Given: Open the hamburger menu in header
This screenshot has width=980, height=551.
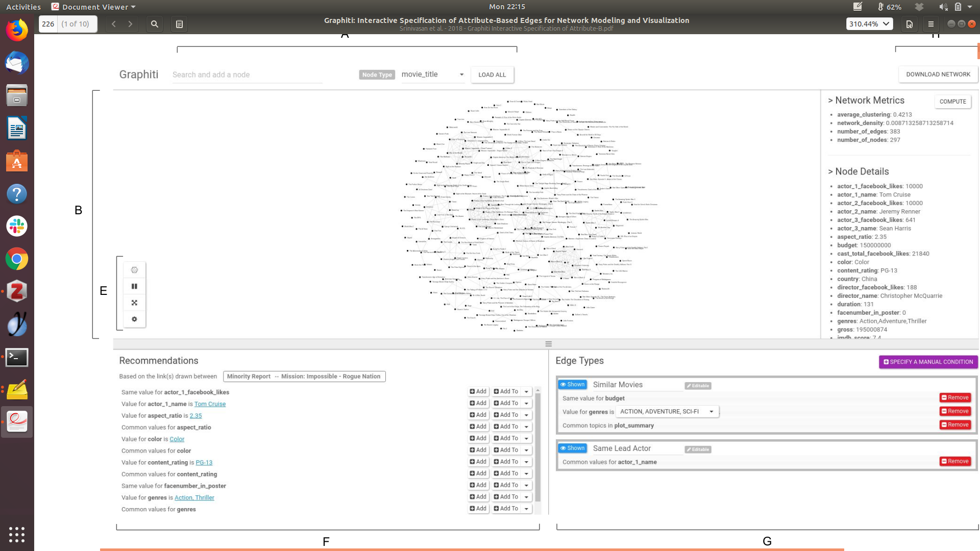Looking at the screenshot, I should [x=930, y=24].
